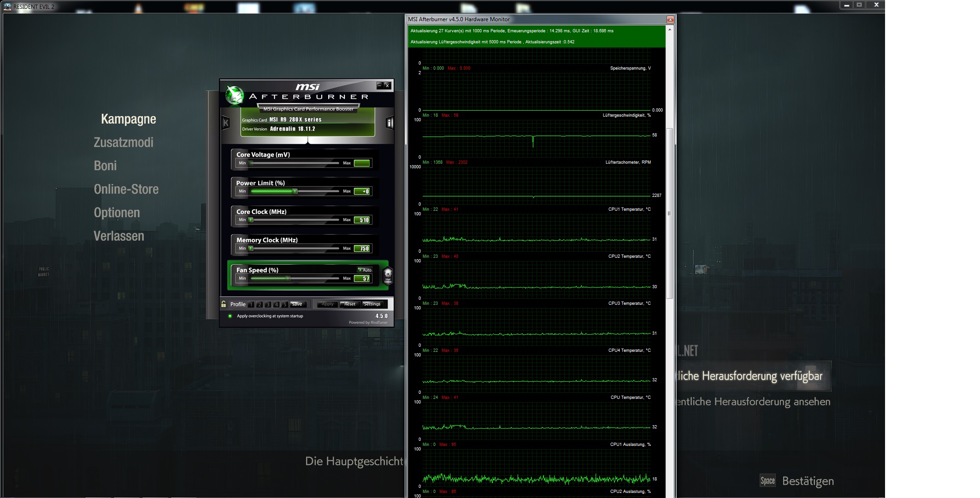The width and height of the screenshot is (980, 498).
Task: Open Online-Store from the game menu
Action: (x=126, y=190)
